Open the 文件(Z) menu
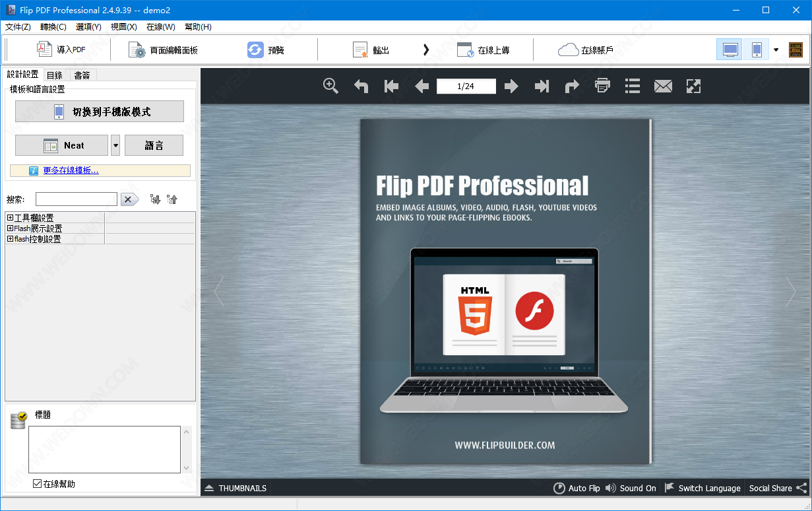Viewport: 812px width, 511px height. click(x=18, y=27)
